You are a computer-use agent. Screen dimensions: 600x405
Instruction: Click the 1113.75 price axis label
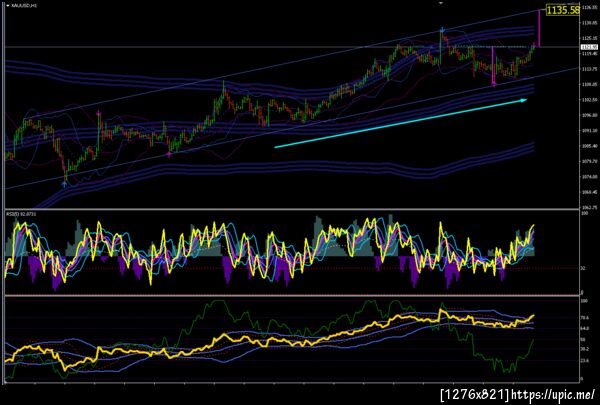coord(589,69)
